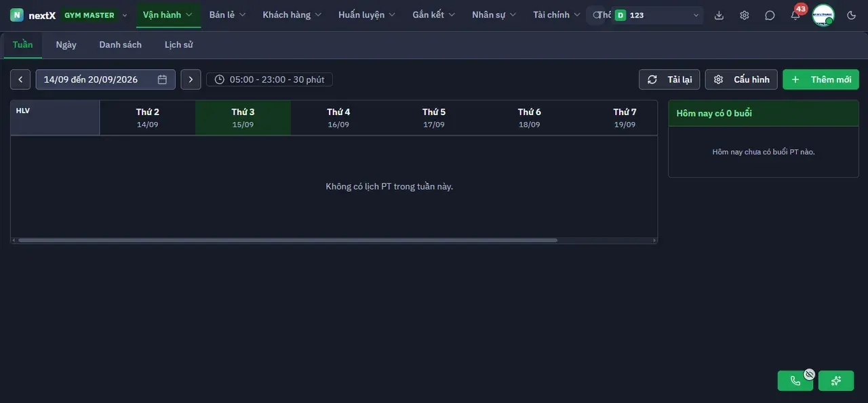Expand the Nhân sự menu
This screenshot has height=403, width=868.
coord(494,15)
